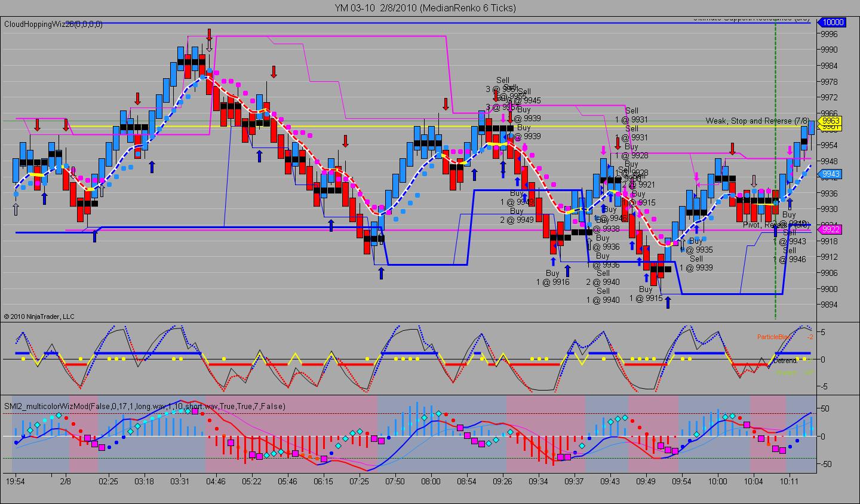The height and width of the screenshot is (504, 860).
Task: Click the 09:37 time axis label
Action: pos(574,481)
